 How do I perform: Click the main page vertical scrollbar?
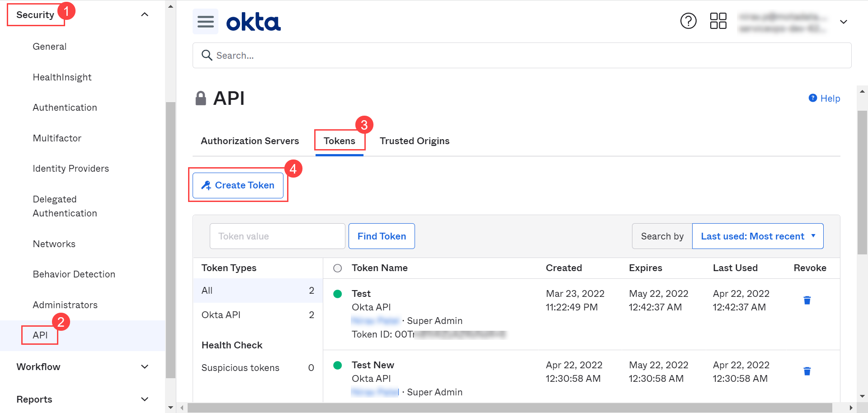(x=863, y=183)
